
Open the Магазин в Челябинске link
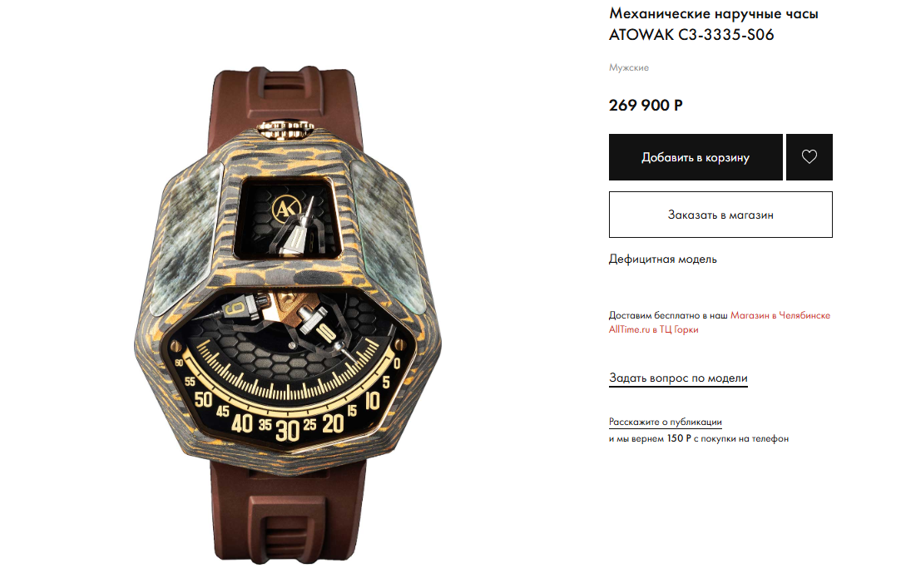pyautogui.click(x=780, y=315)
